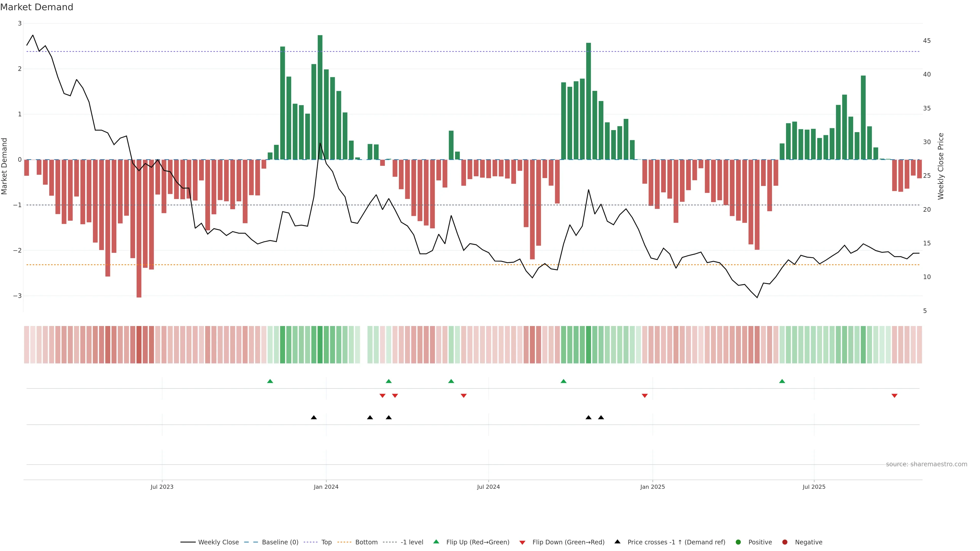
Task: Click the green Flip Up legend triangle
Action: (436, 542)
